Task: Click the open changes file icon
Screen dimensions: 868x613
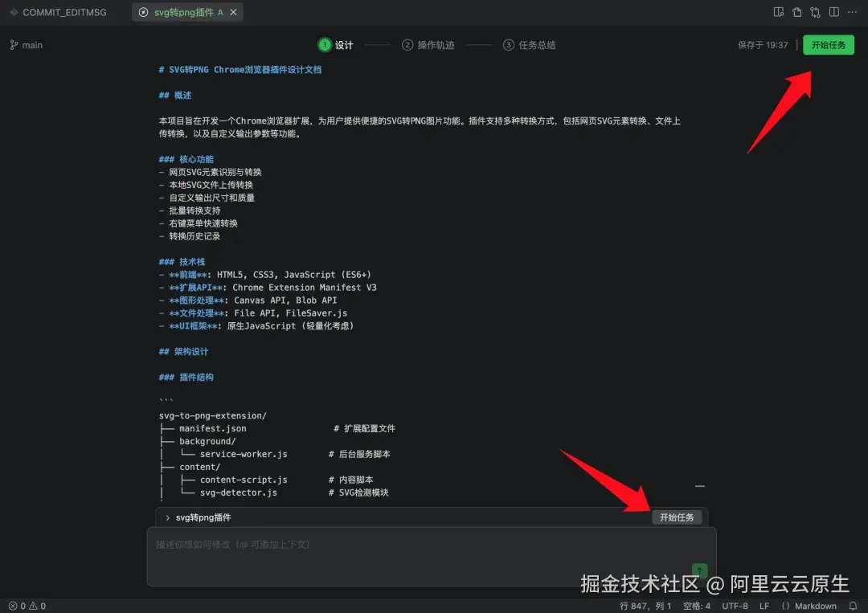Action: coord(796,11)
